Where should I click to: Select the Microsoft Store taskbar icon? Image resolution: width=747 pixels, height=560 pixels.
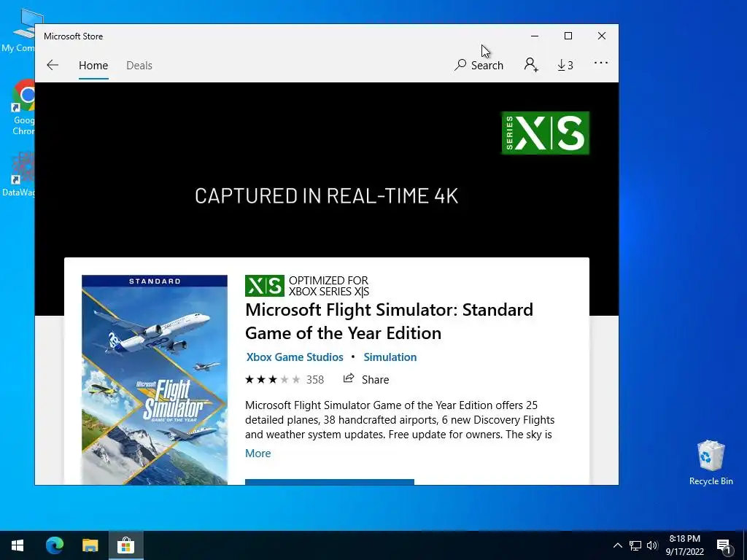coord(125,545)
